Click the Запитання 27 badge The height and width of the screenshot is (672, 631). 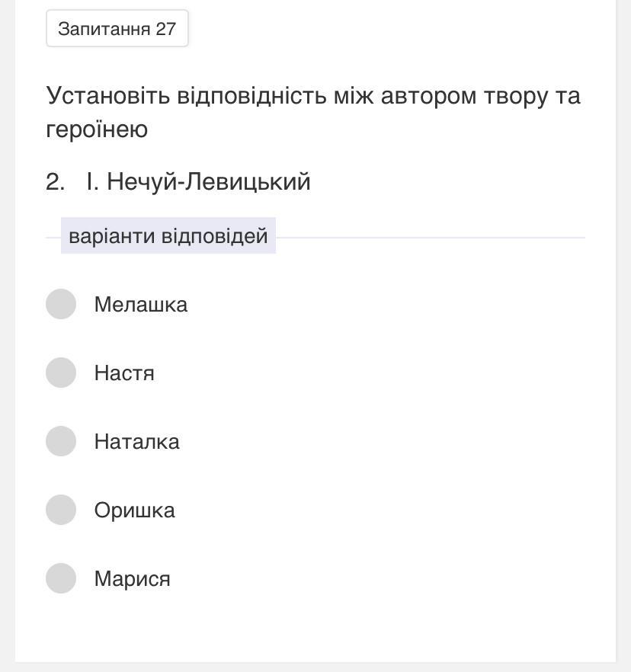(117, 29)
